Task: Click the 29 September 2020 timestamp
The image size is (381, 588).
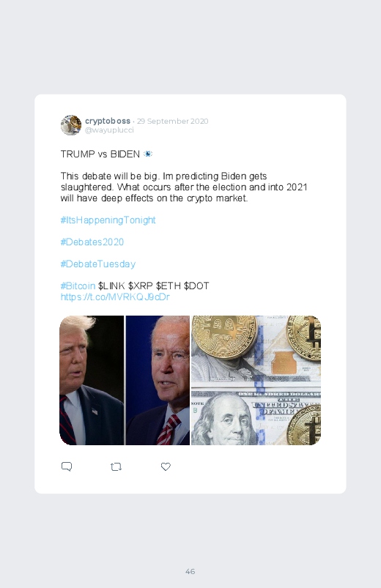Action: pyautogui.click(x=172, y=121)
